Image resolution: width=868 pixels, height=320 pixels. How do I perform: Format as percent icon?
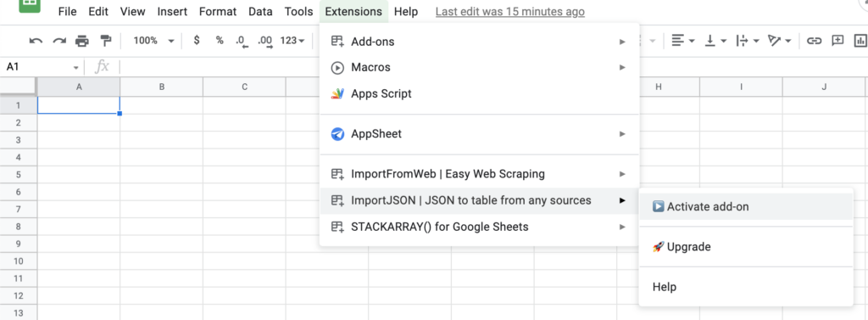(x=220, y=41)
